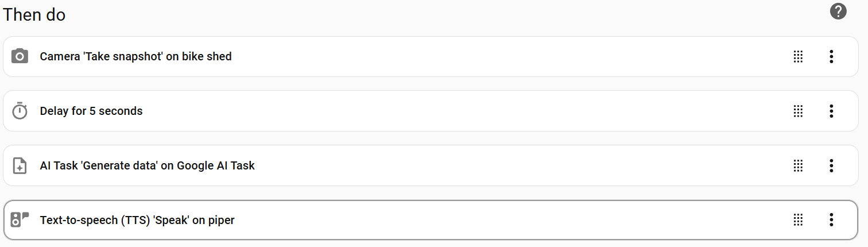Click blank space in the delay action card
This screenshot has width=868, height=247.
[459, 111]
